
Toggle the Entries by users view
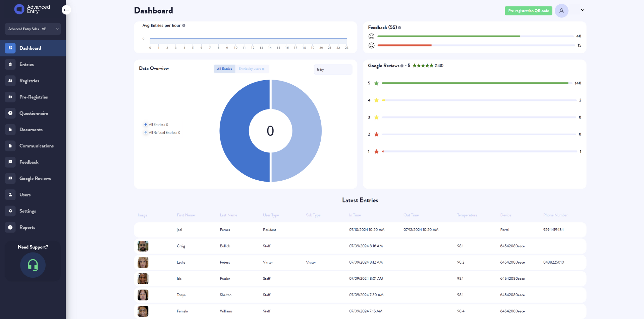(250, 69)
